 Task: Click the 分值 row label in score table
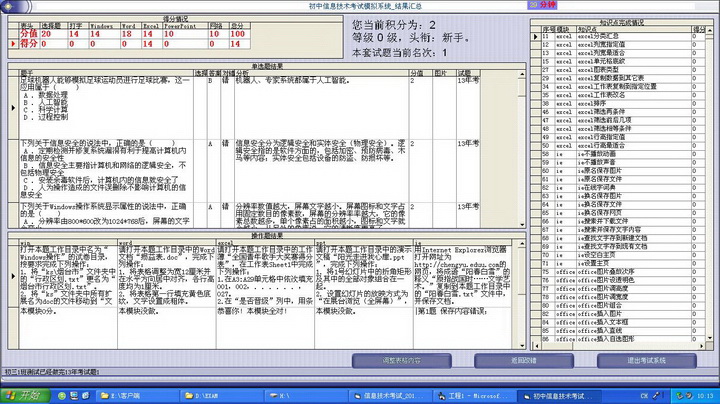tap(28, 34)
